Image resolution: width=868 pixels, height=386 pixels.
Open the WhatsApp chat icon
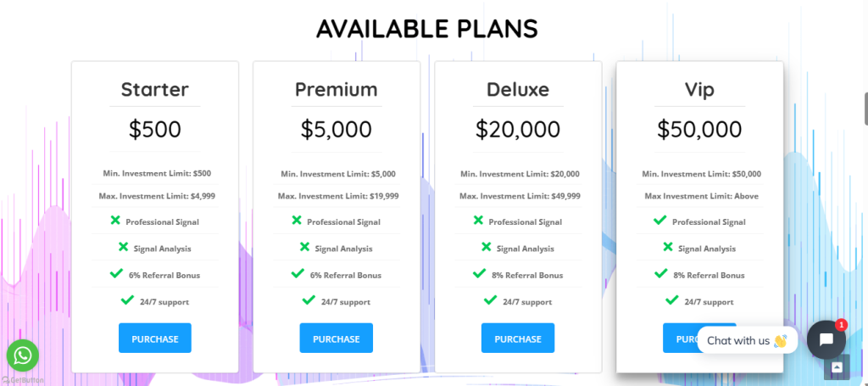pos(23,355)
